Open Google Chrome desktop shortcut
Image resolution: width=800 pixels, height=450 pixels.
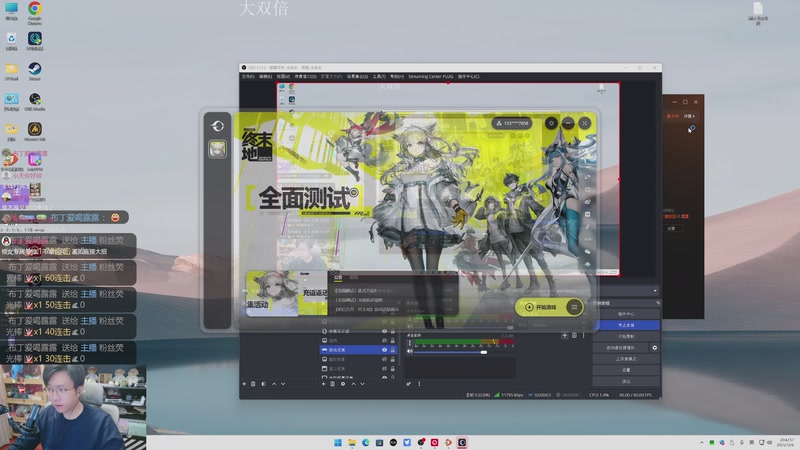(x=35, y=11)
